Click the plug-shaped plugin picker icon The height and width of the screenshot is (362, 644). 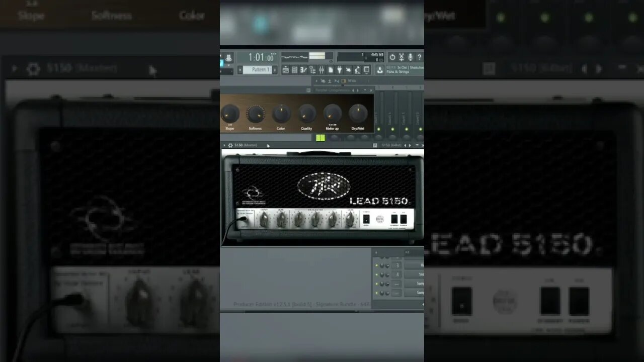339,70
